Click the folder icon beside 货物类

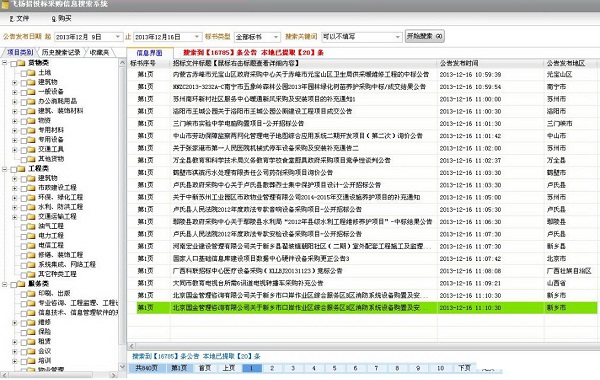[21, 63]
